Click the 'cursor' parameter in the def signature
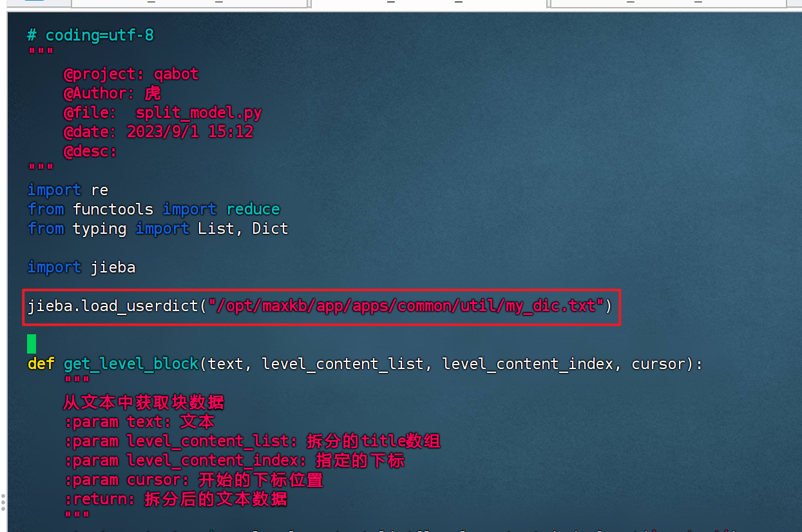Image resolution: width=802 pixels, height=532 pixels. click(658, 364)
